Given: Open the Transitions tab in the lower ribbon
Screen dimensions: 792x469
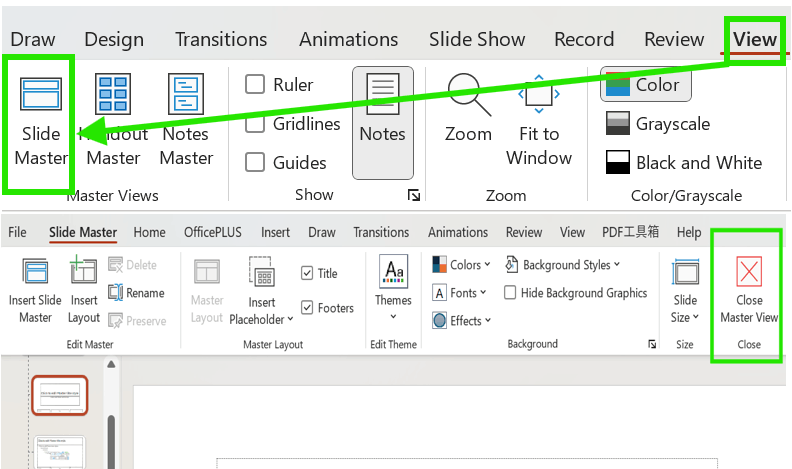Looking at the screenshot, I should pos(381,232).
